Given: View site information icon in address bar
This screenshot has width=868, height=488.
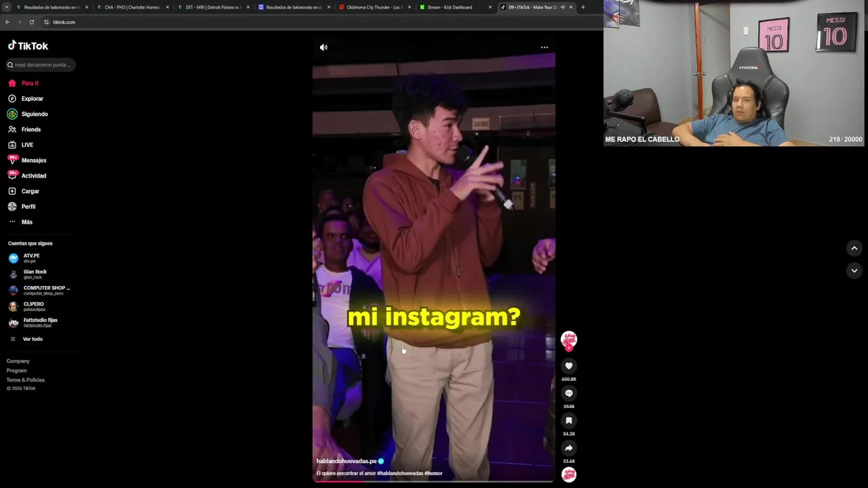Looking at the screenshot, I should pos(46,22).
